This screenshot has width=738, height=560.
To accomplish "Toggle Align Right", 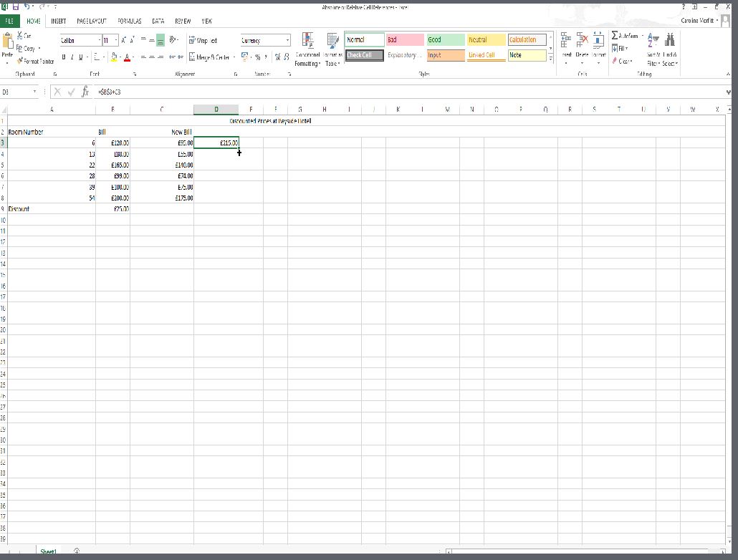I will point(160,57).
